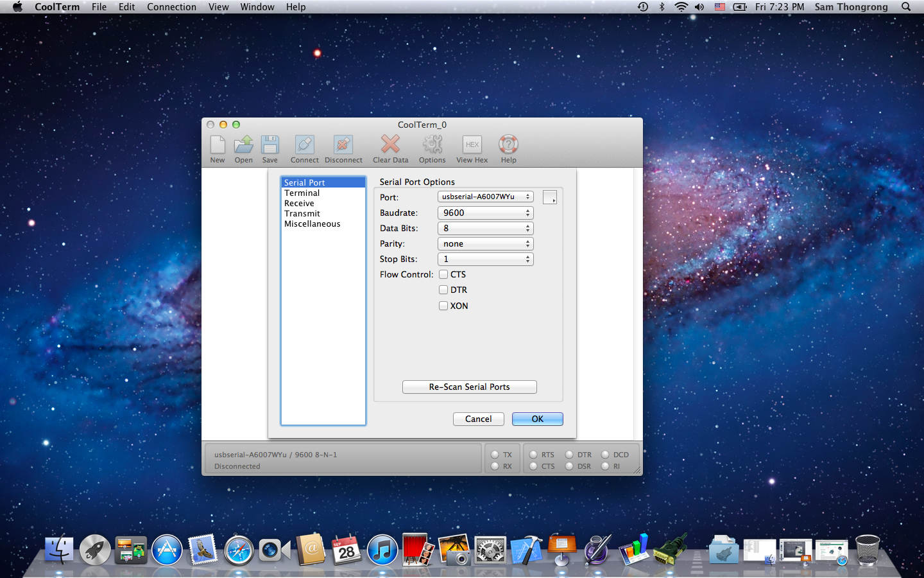Open the View menu
Image resolution: width=924 pixels, height=578 pixels.
point(218,7)
